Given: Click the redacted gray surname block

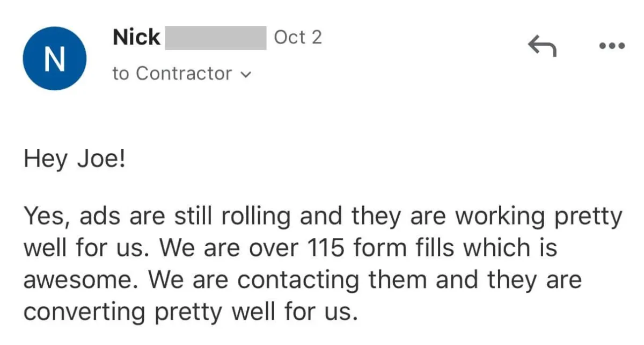Looking at the screenshot, I should point(216,38).
